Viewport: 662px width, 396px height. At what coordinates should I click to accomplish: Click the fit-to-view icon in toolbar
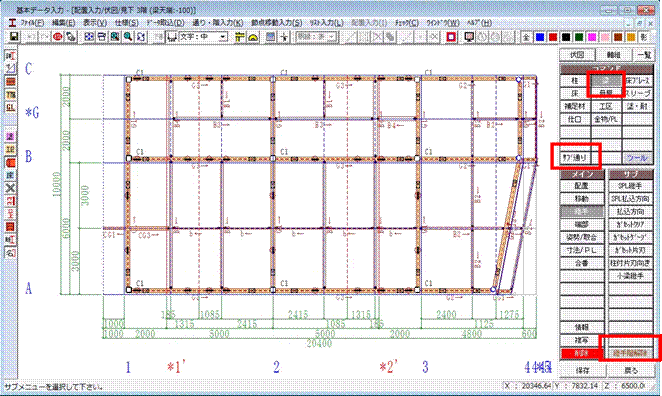click(89, 37)
